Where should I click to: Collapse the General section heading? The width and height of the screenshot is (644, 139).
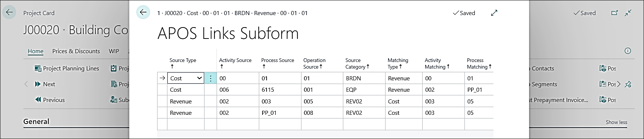[x=36, y=121]
